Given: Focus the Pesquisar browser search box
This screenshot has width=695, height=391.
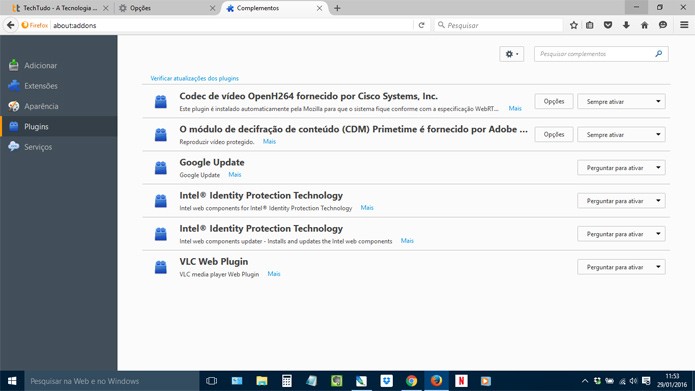Looking at the screenshot, I should [498, 25].
